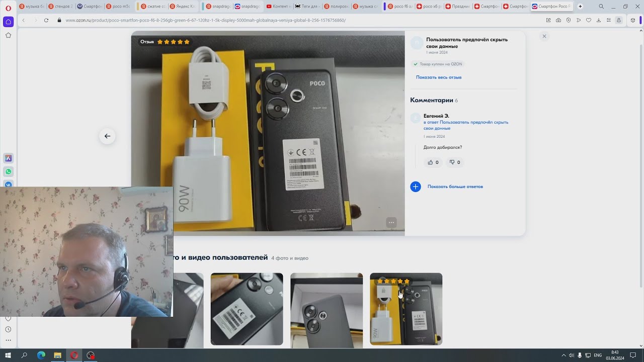Switch to 'Яндекс' browser tab
This screenshot has height=362, width=644.
pos(183,7)
